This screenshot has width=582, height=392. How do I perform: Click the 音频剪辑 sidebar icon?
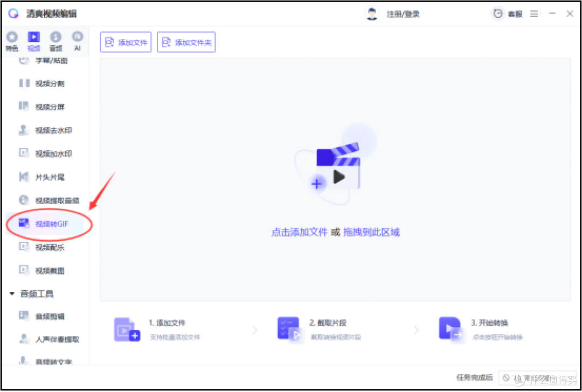click(24, 316)
